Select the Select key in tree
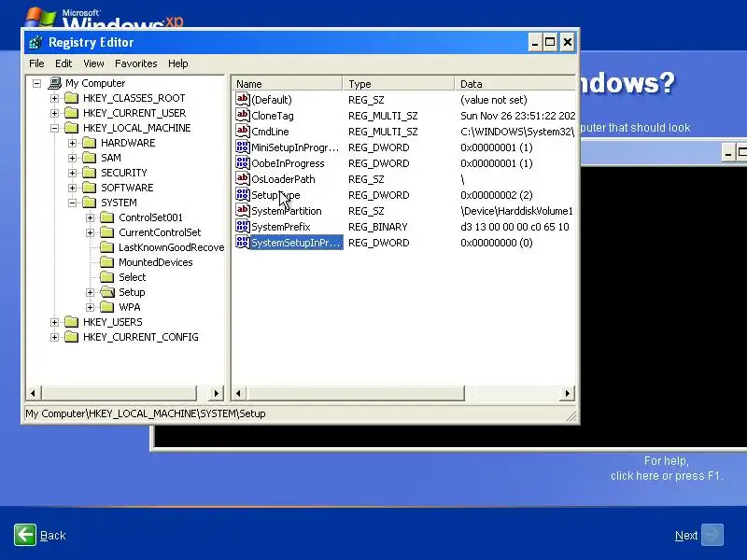The width and height of the screenshot is (747, 560). point(132,277)
